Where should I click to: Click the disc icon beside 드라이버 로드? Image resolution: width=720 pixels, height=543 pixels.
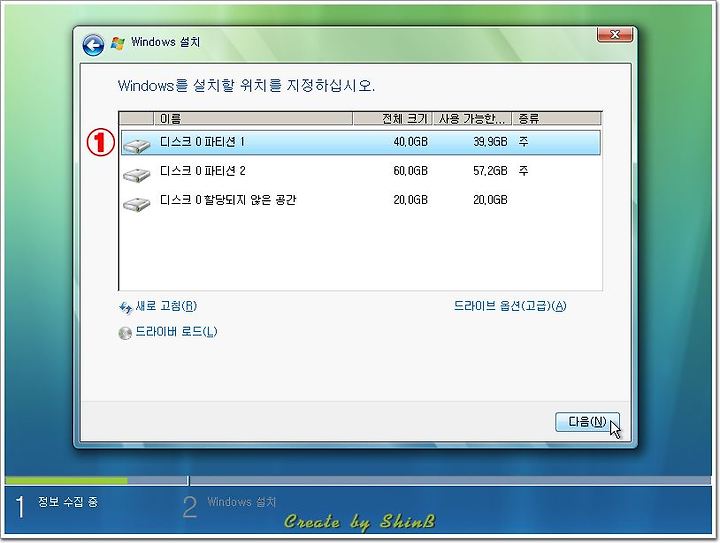[x=125, y=333]
